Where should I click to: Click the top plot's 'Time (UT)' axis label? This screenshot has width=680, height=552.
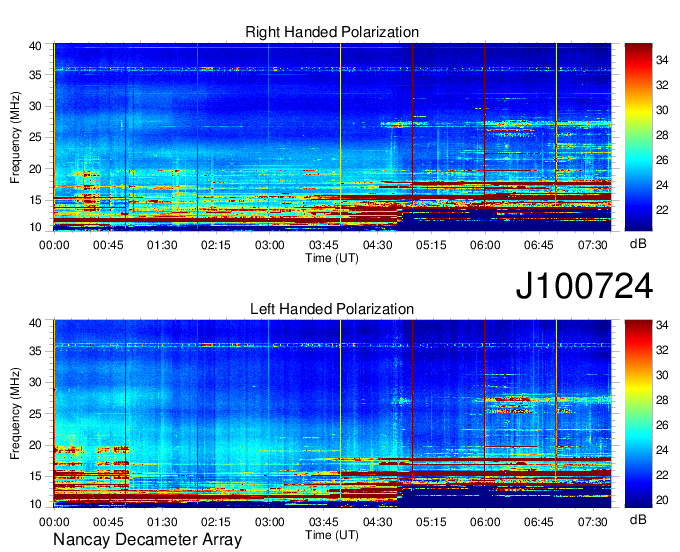(x=332, y=258)
